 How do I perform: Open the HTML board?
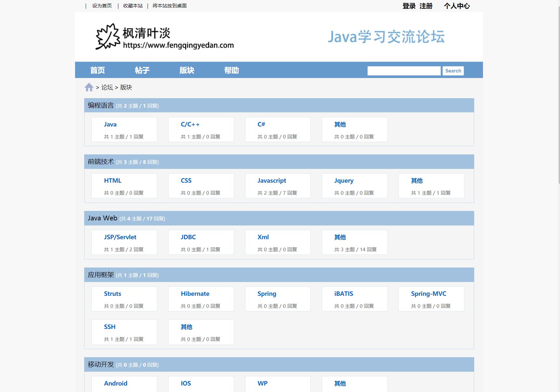(x=112, y=181)
